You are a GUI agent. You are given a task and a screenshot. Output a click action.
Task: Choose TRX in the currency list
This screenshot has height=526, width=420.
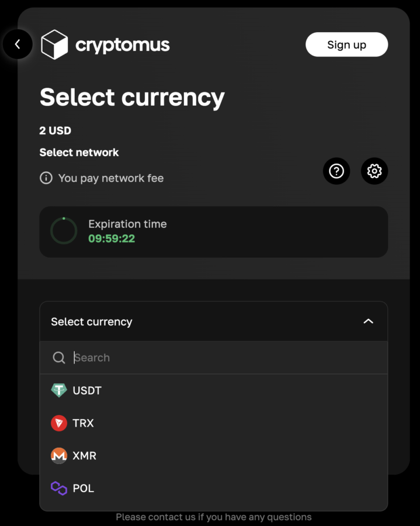tap(84, 423)
